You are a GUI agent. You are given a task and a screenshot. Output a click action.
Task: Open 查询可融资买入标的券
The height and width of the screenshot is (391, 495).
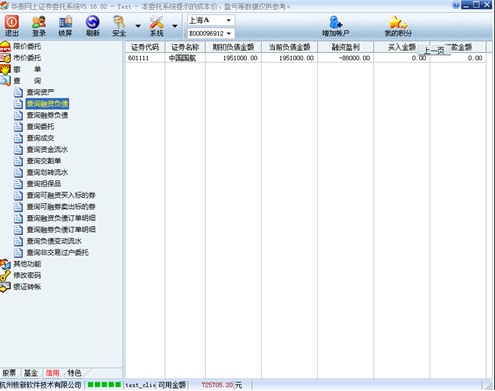(61, 195)
